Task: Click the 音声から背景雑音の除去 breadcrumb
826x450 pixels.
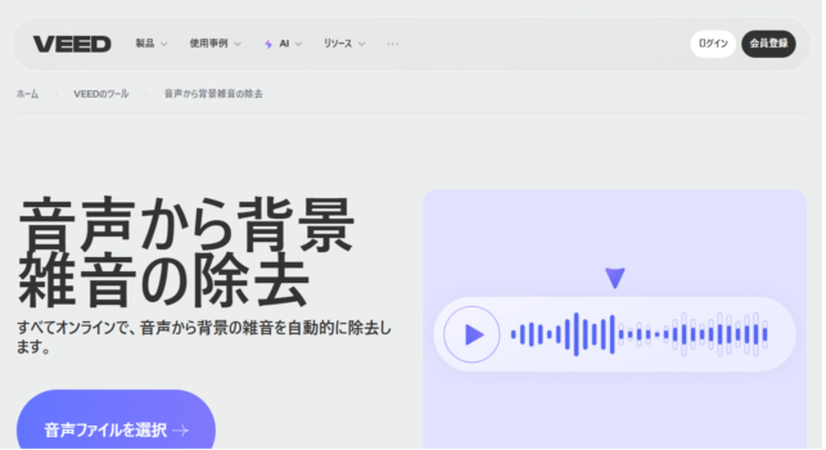Action: (x=213, y=94)
